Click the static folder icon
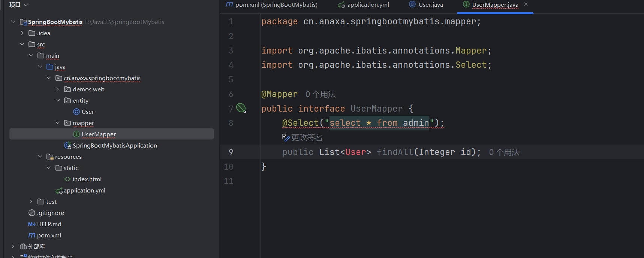The height and width of the screenshot is (258, 644). click(x=59, y=168)
